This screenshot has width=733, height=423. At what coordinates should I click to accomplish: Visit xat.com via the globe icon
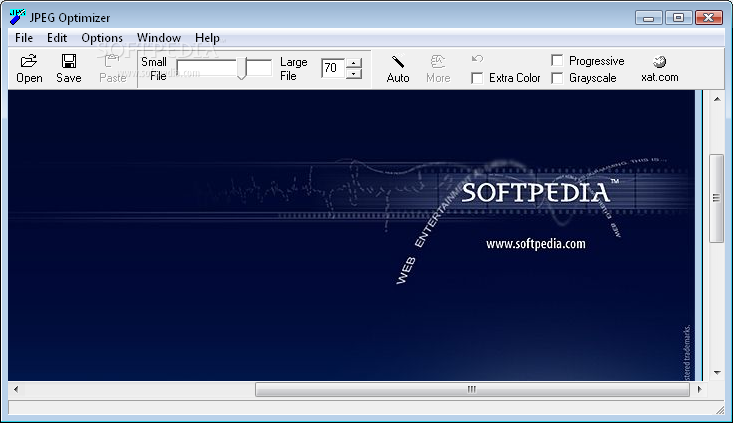[660, 61]
